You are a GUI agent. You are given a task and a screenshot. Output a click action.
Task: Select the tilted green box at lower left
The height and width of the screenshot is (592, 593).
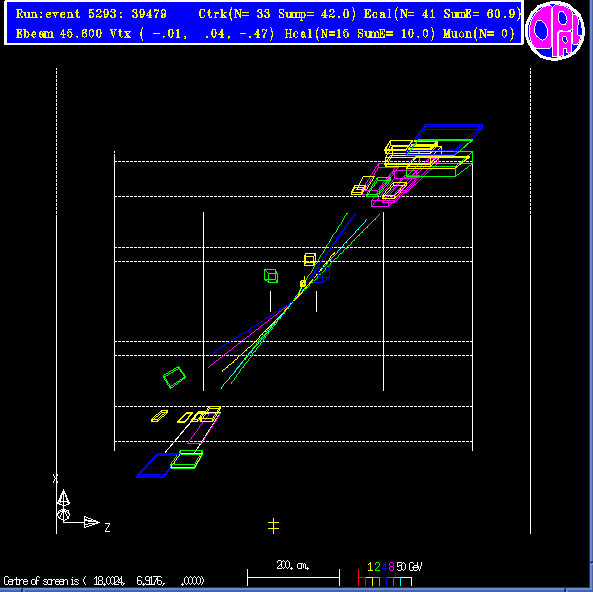tap(174, 377)
